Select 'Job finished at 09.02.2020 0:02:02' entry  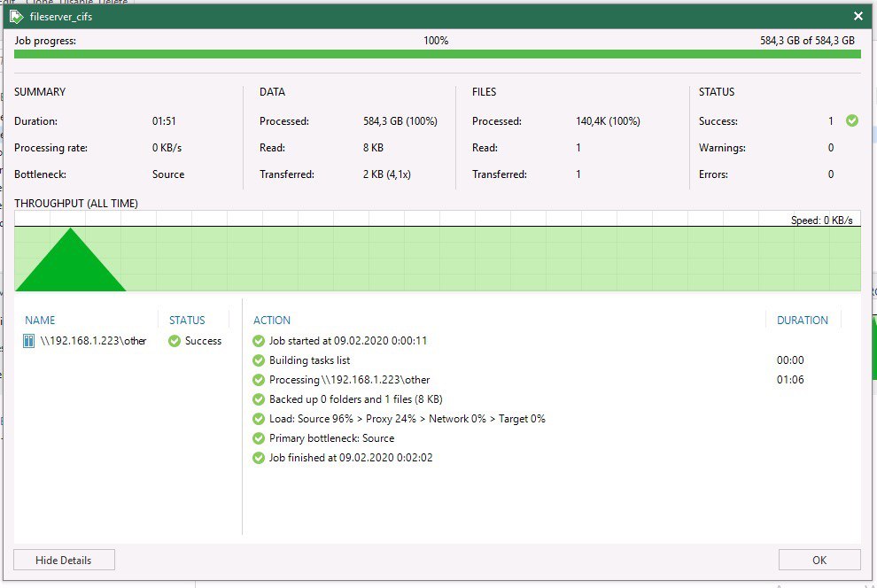pyautogui.click(x=351, y=459)
